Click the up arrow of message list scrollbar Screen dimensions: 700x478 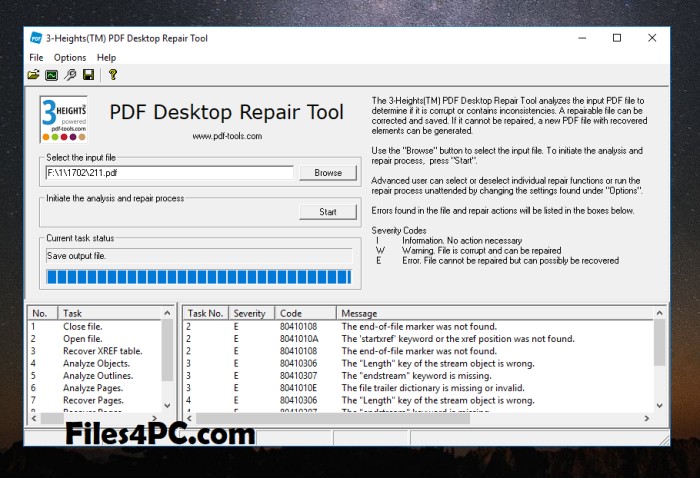[659, 313]
